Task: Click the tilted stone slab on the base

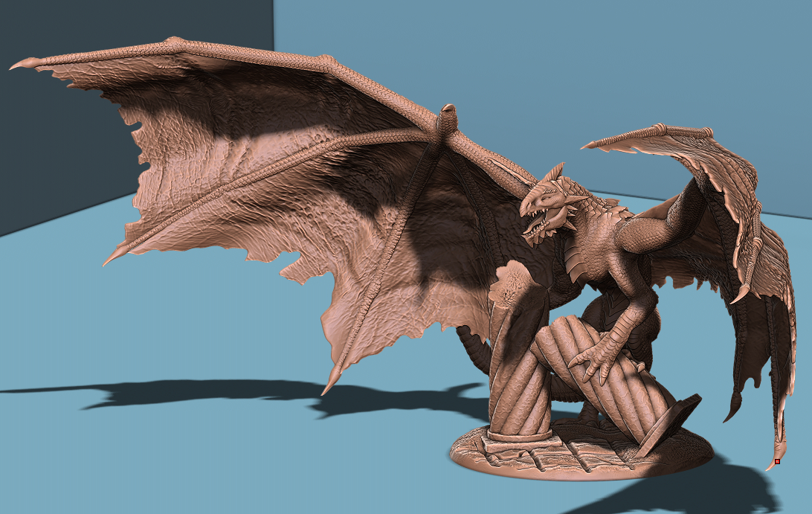Action: pyautogui.click(x=669, y=424)
